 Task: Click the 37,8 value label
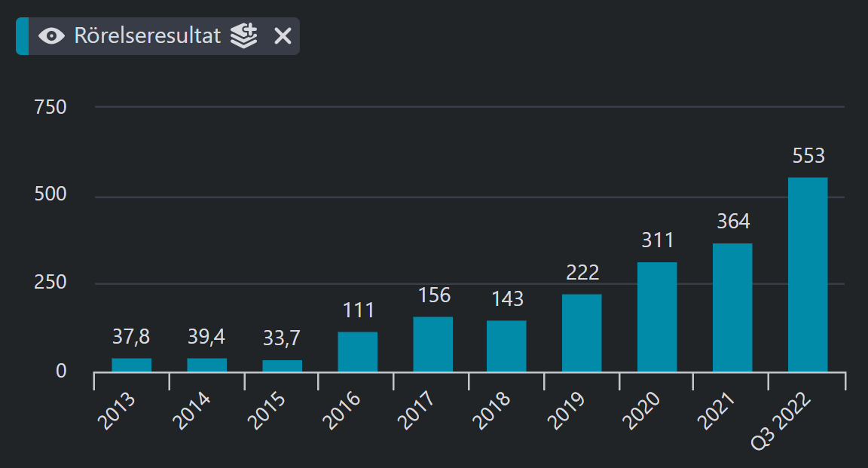pyautogui.click(x=130, y=336)
